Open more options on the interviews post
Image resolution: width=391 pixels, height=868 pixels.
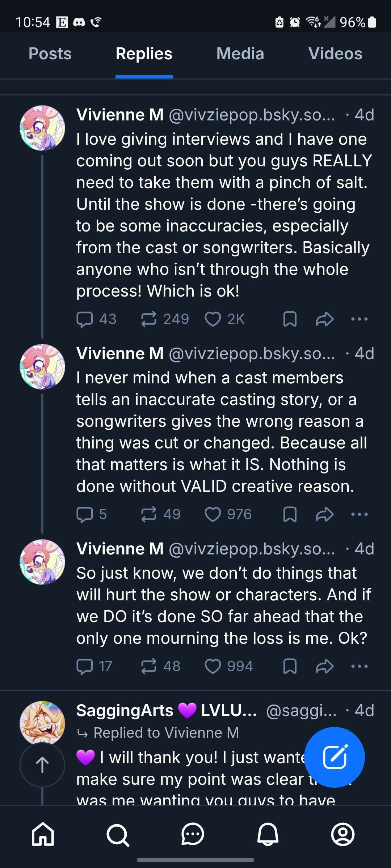click(359, 319)
